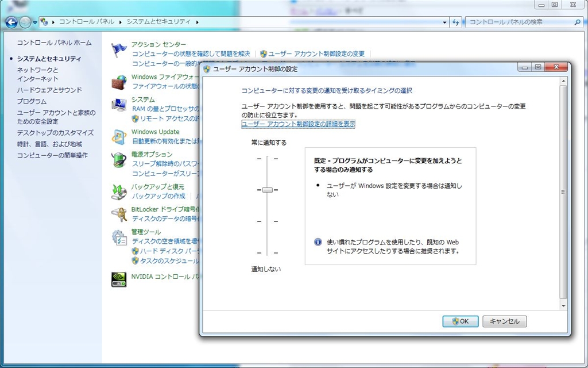This screenshot has width=588, height=368.
Task: Click バックアップの作成 link
Action: point(158,197)
